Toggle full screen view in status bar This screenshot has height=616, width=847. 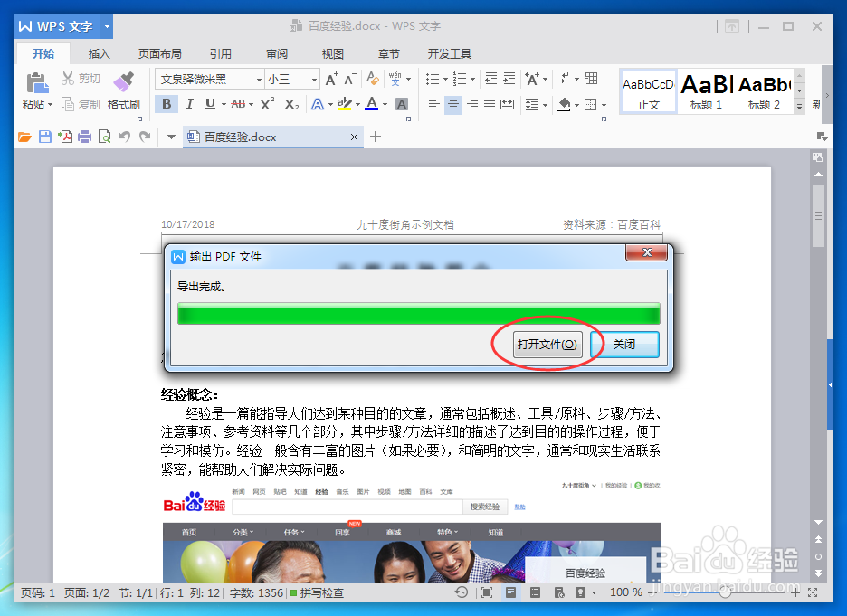[x=486, y=592]
